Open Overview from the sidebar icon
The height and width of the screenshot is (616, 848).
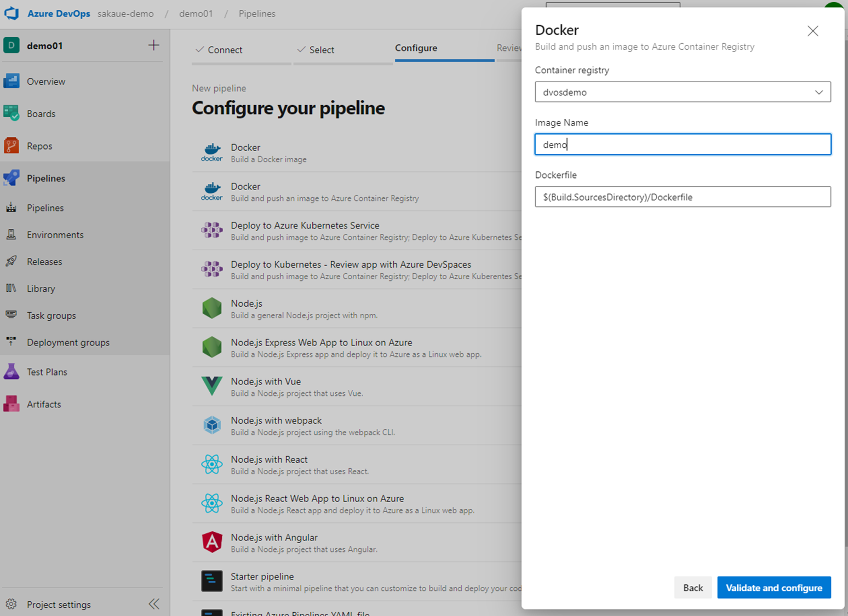(12, 81)
